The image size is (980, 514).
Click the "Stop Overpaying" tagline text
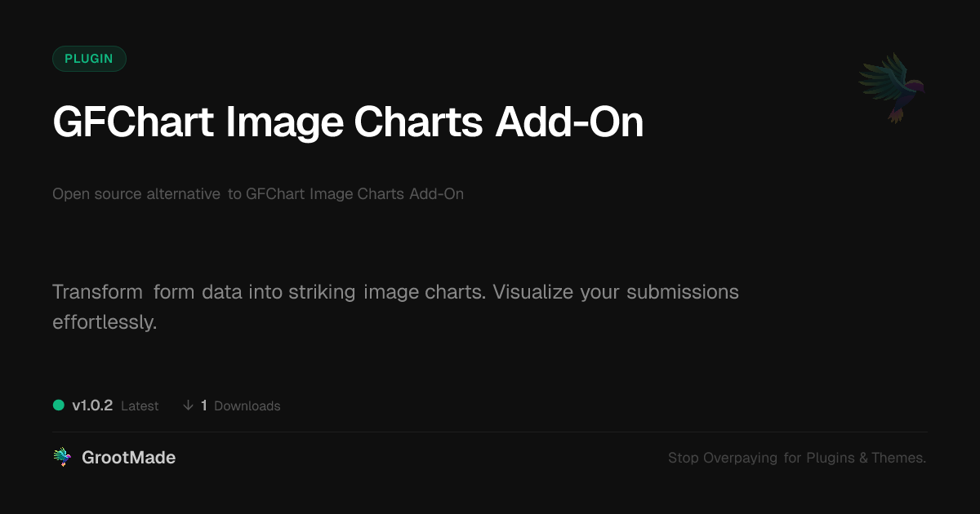click(x=723, y=459)
